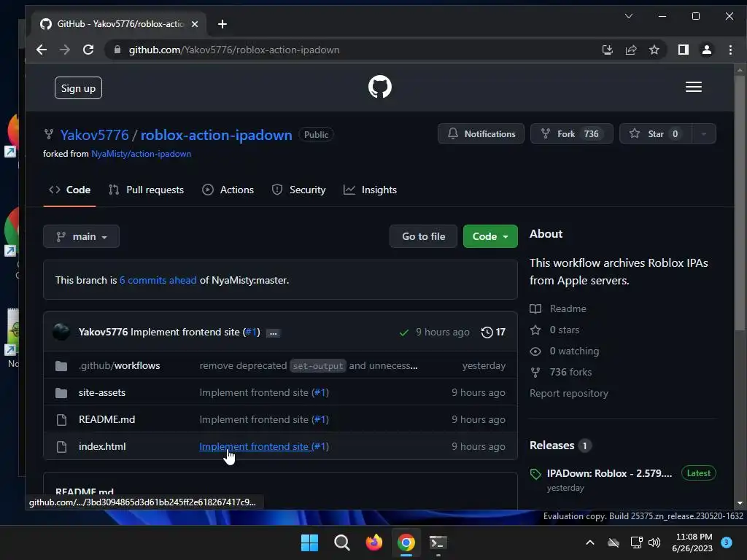Click the file icon beside index.html

tap(61, 447)
